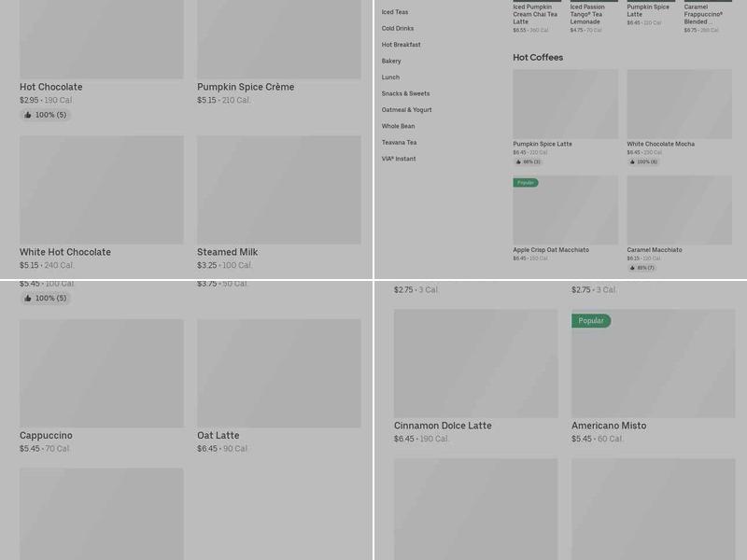Screen dimensions: 747x560
Task: Click the $6.45 · 90 Cal price text
Action: [222, 449]
